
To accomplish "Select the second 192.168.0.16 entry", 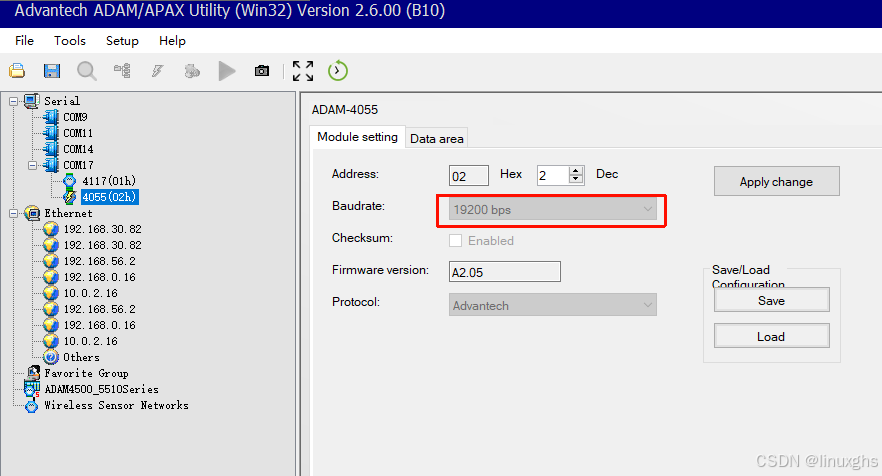I will pyautogui.click(x=100, y=325).
